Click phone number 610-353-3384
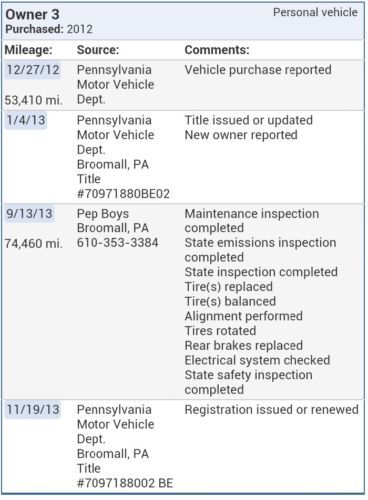The image size is (368, 500). pos(118,243)
